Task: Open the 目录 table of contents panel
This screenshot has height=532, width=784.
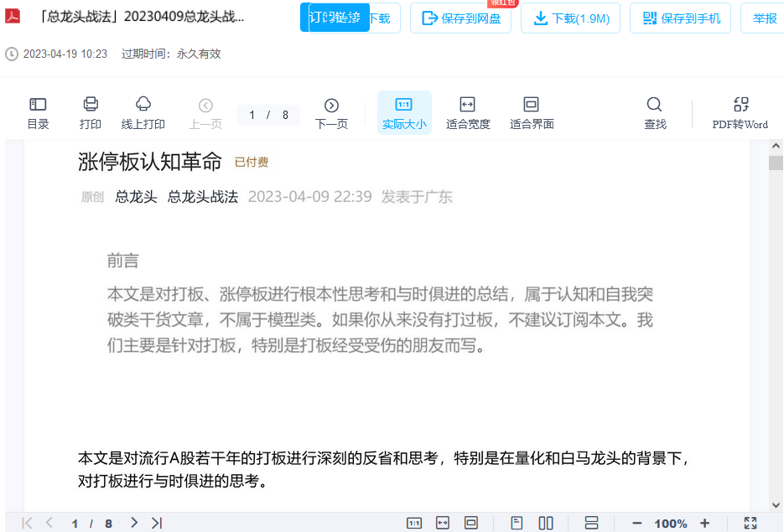Action: [x=38, y=113]
